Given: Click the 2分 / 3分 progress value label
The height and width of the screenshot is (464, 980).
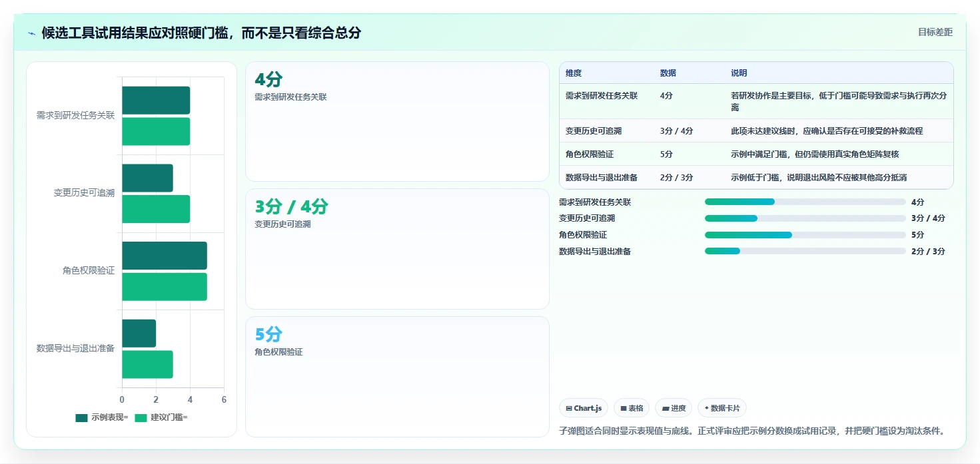Looking at the screenshot, I should 928,252.
